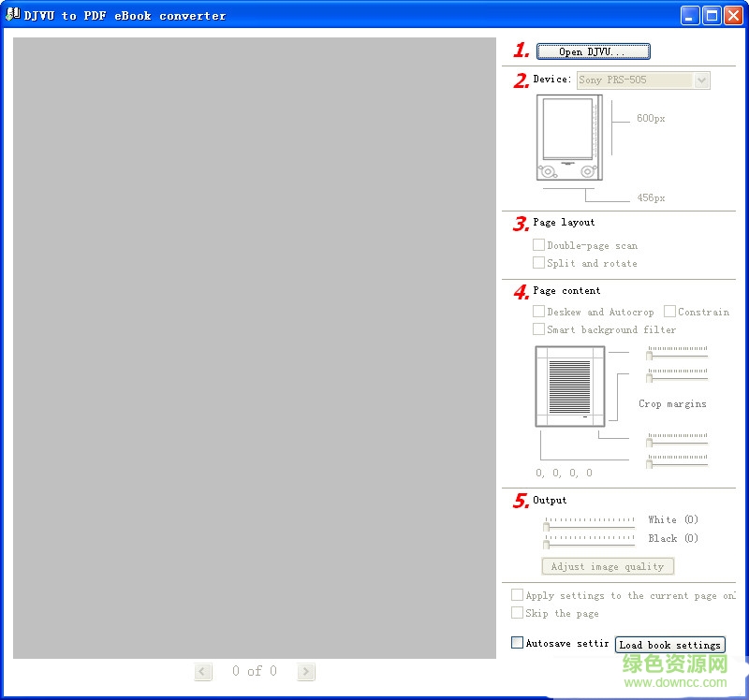749x700 pixels.
Task: Toggle Autosave settings checkbox
Action: coord(518,643)
